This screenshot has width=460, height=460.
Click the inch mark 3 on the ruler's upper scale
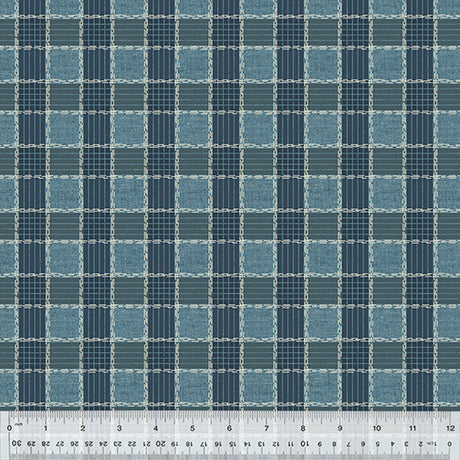pyautogui.click(x=119, y=428)
